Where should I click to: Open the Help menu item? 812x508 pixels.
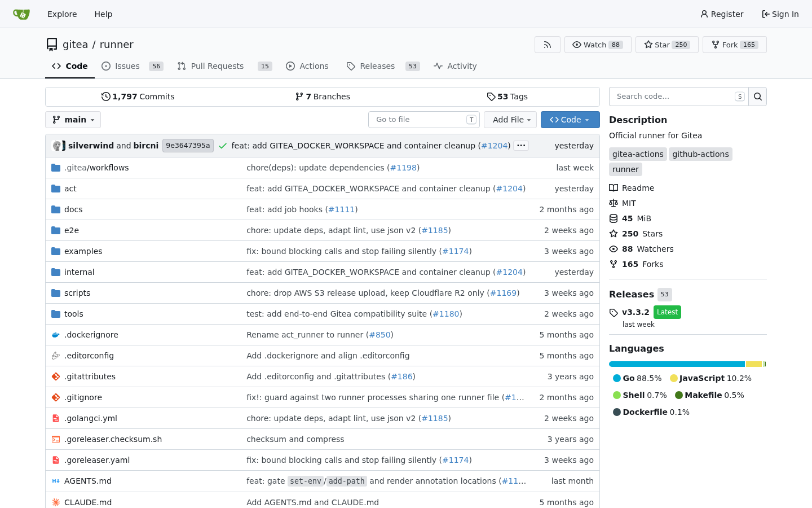103,14
